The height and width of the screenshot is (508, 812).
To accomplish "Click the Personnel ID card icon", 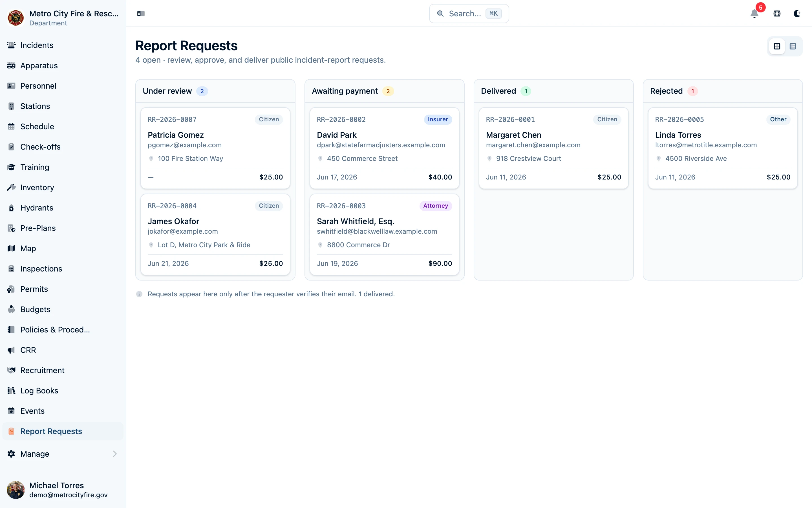I will (11, 86).
